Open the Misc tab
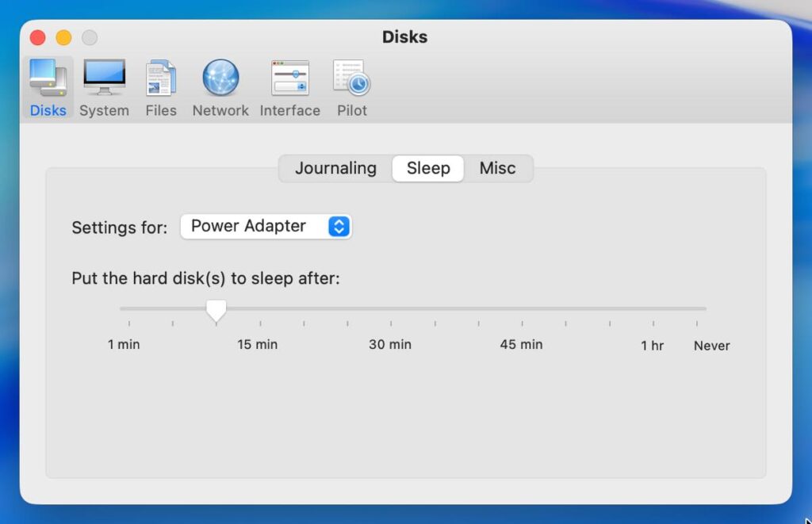The image size is (812, 524). point(497,168)
